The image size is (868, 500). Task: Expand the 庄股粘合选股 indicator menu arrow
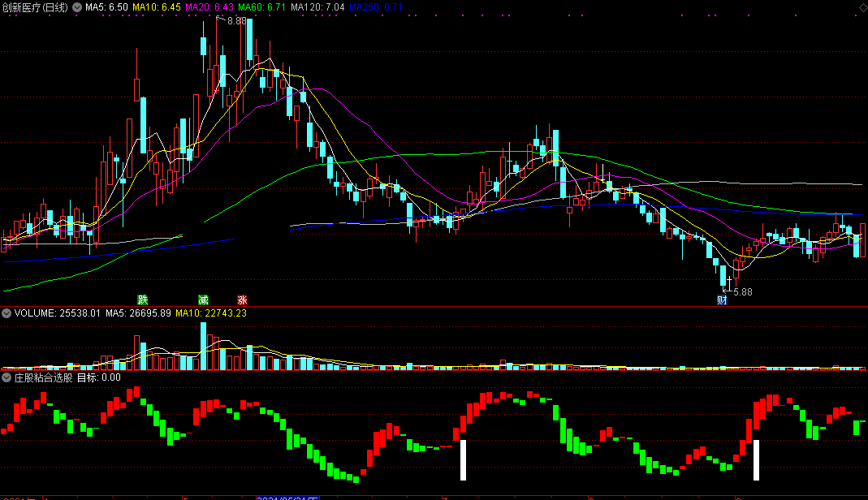(6, 377)
